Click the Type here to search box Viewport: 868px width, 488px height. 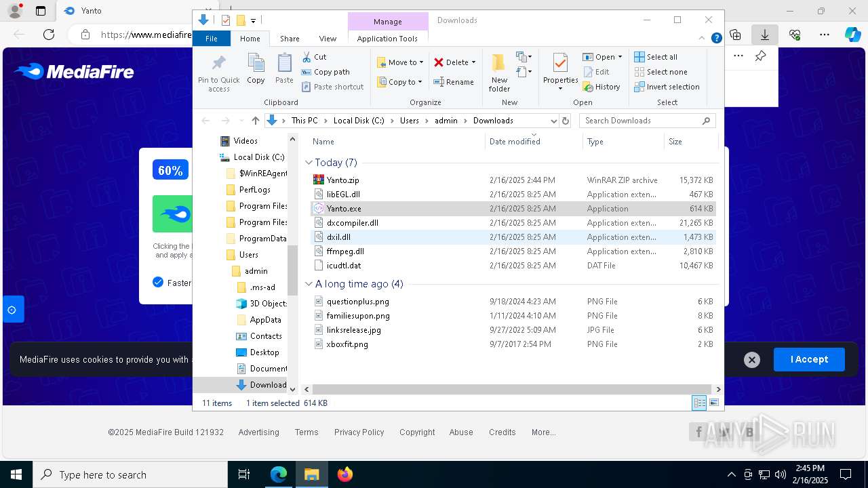click(x=130, y=474)
